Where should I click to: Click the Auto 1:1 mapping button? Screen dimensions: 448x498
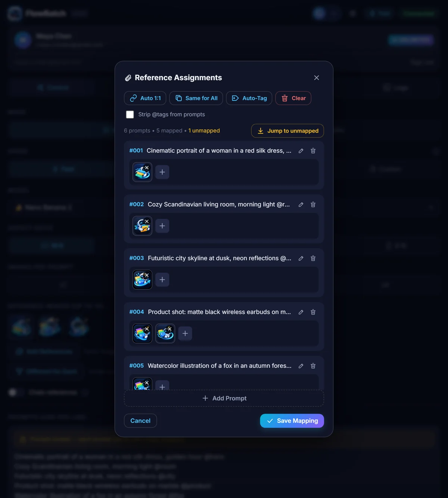(x=145, y=98)
